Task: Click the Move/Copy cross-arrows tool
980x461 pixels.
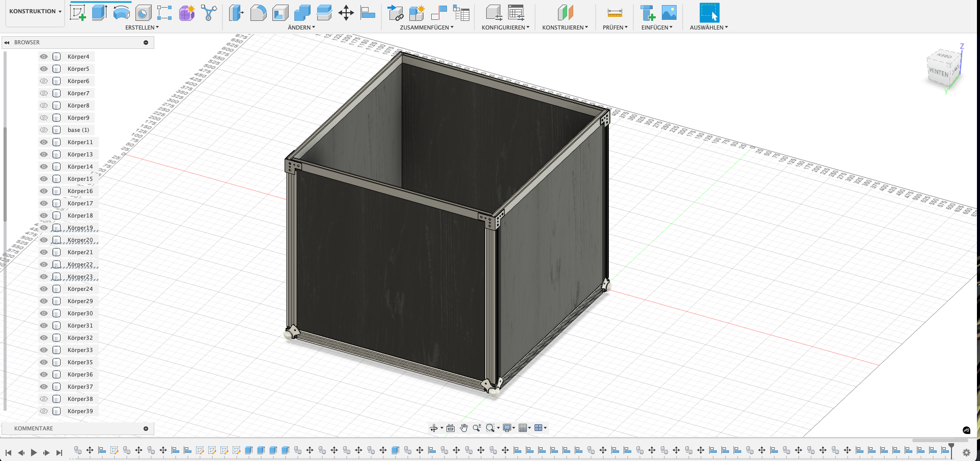Action: pos(346,13)
